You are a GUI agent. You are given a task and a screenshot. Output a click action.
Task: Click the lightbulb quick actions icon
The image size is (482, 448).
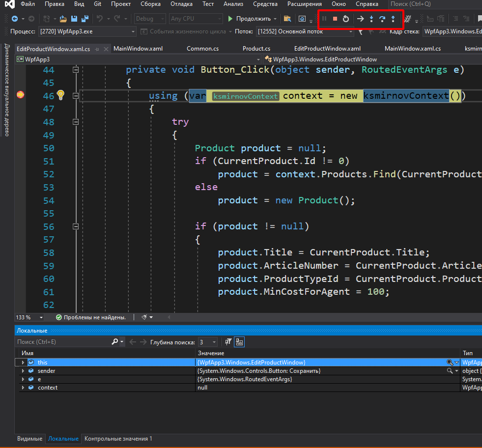point(60,95)
